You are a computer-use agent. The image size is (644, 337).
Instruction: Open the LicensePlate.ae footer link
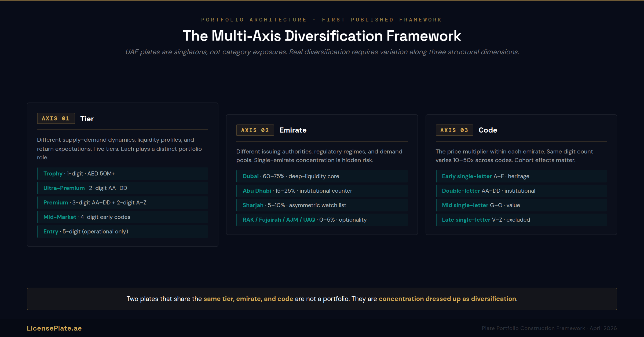[54, 328]
